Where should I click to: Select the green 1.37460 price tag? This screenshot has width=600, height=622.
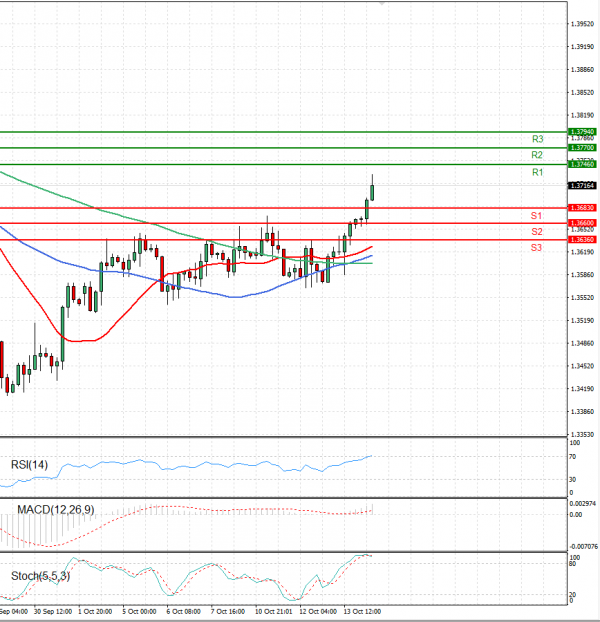click(x=582, y=164)
